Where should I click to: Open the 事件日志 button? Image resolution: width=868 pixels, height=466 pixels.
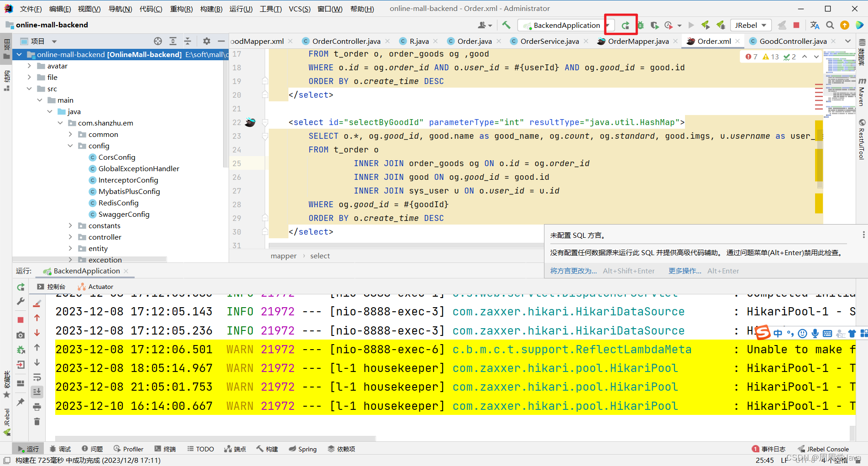769,449
